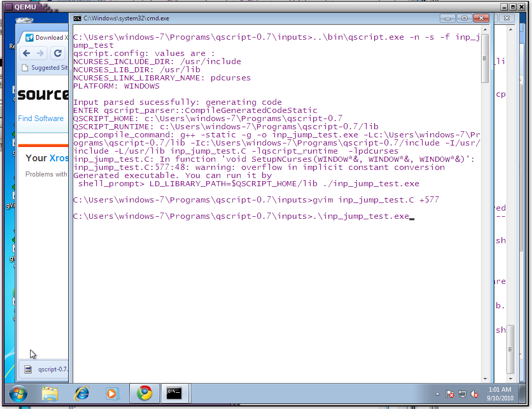Screen dimensions: 532x409
Task: Switch to Google Chrome in the taskbar
Action: [x=145, y=393]
